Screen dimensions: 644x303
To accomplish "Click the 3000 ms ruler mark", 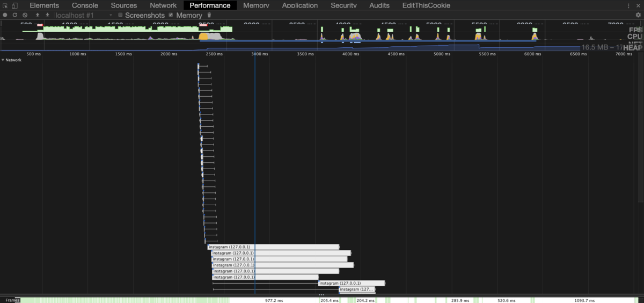I will pyautogui.click(x=259, y=54).
